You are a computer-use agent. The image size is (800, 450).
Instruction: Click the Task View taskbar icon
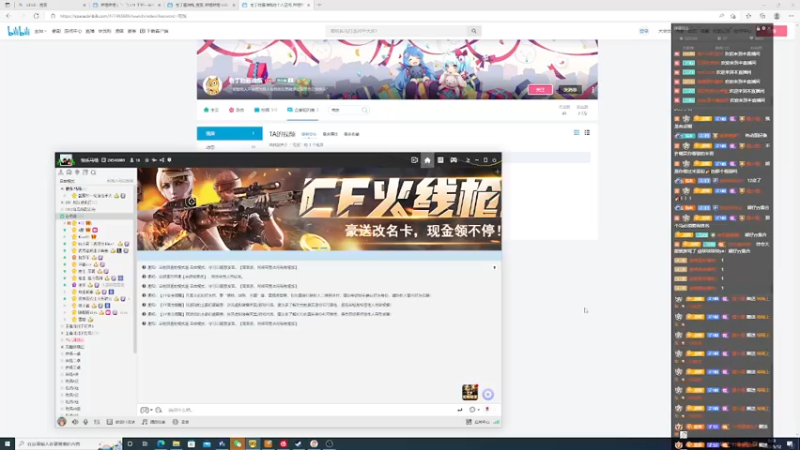(145, 444)
